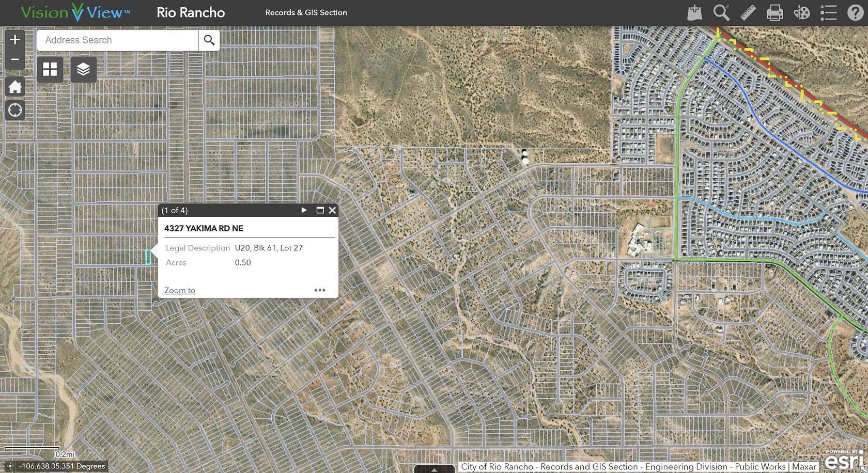
Task: Click inside the Address Search field
Action: pos(116,40)
